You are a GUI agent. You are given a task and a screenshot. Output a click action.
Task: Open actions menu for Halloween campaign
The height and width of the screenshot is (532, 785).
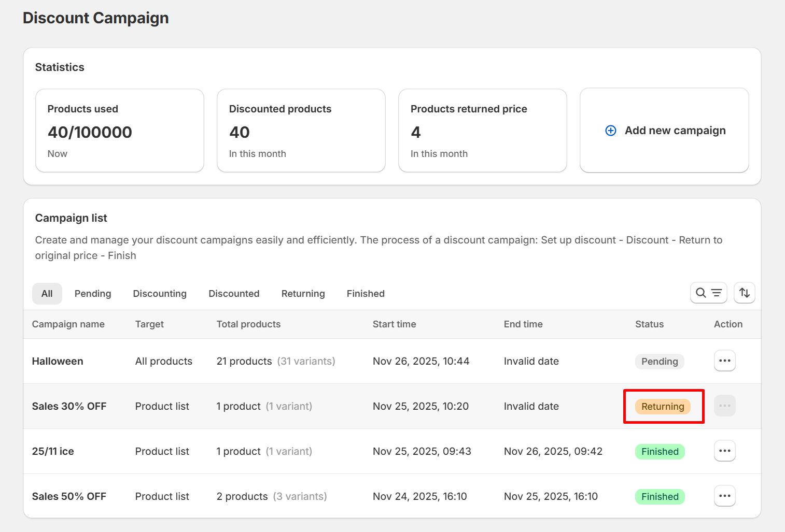[x=724, y=361]
